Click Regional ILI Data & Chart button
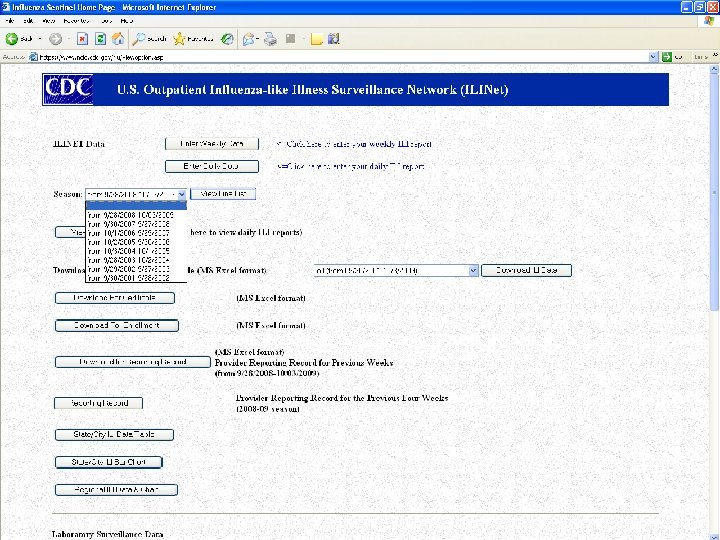 [x=116, y=490]
